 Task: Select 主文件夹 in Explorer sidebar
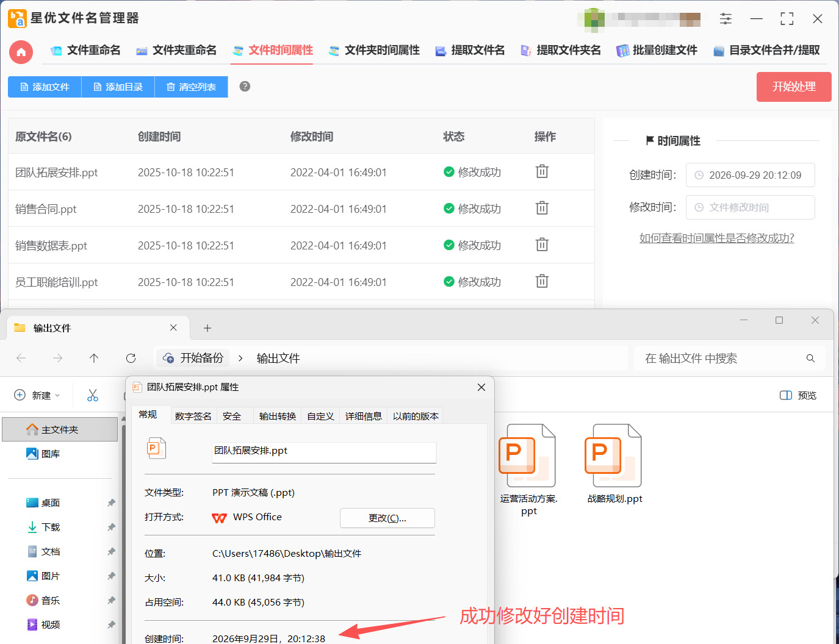click(x=60, y=429)
